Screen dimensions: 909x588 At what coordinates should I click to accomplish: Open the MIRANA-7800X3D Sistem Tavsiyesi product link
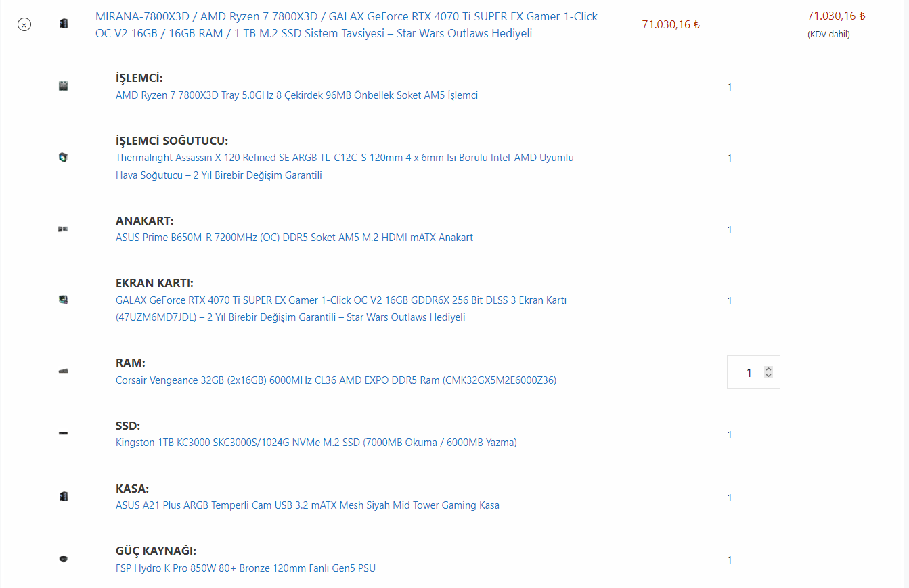tap(347, 25)
